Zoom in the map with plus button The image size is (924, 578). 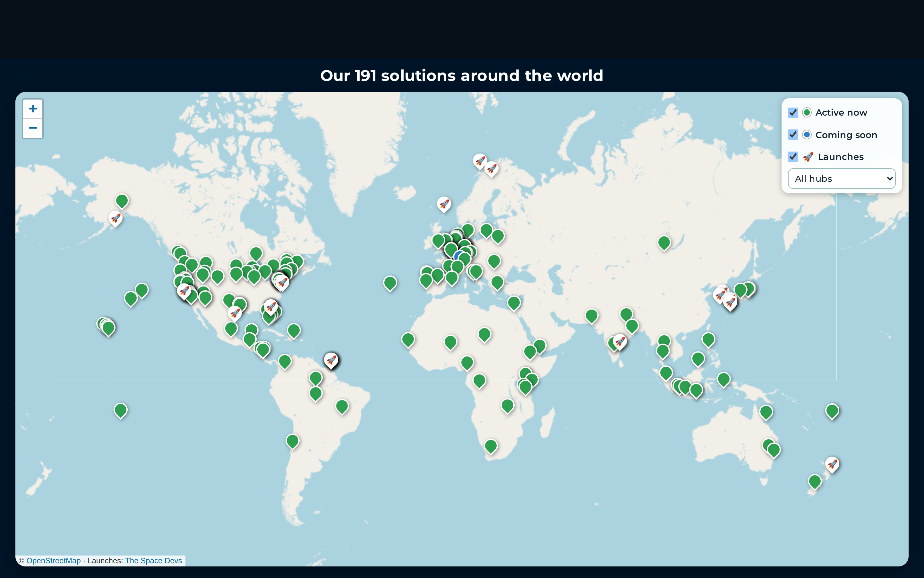[33, 109]
